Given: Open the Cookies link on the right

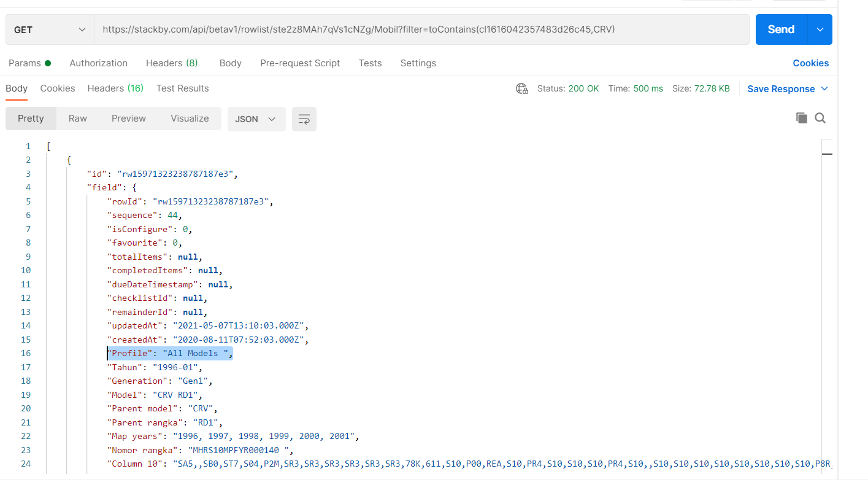Looking at the screenshot, I should pyautogui.click(x=811, y=63).
